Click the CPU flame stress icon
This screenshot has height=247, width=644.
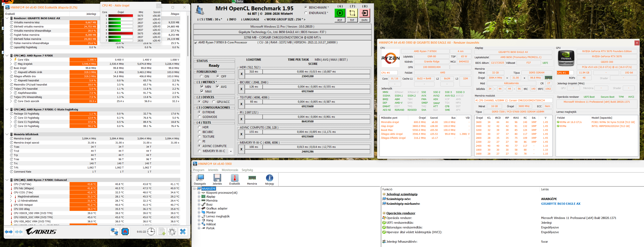pyautogui.click(x=125, y=232)
